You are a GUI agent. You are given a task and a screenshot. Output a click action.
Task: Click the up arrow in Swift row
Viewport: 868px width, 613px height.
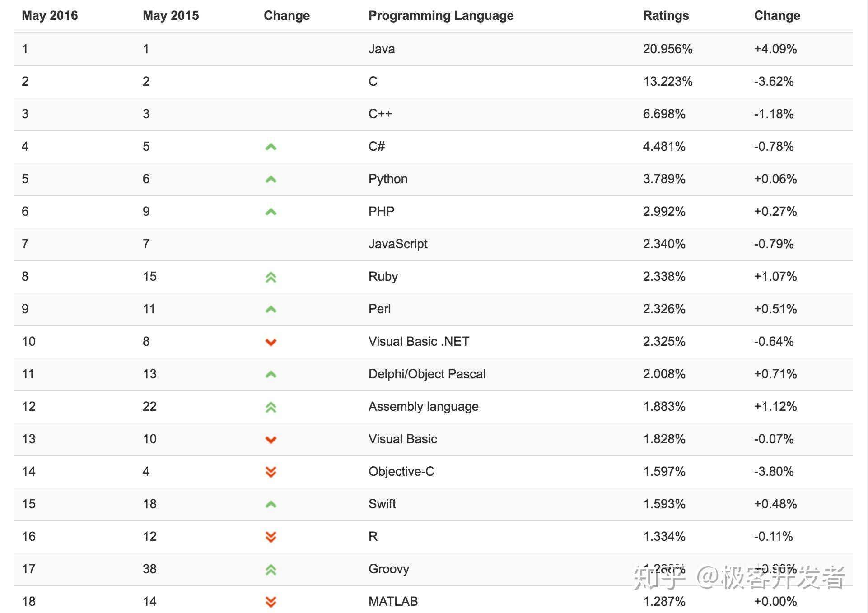[x=271, y=505]
